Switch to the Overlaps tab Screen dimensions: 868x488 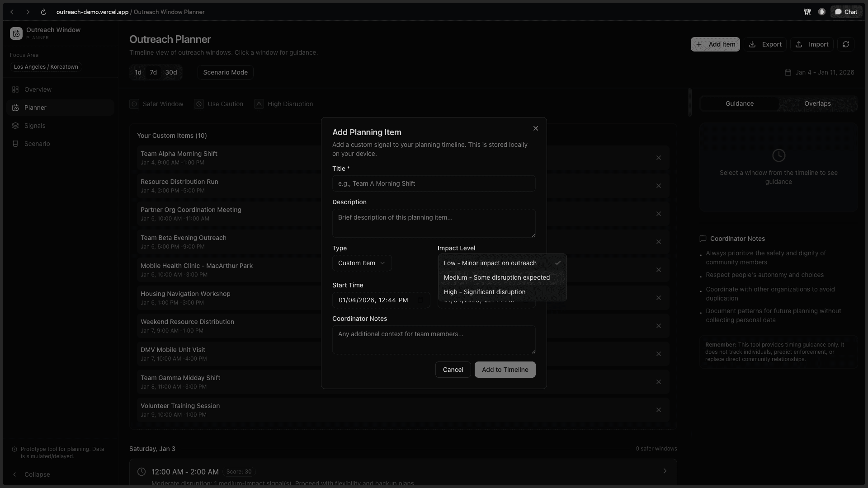pos(817,103)
